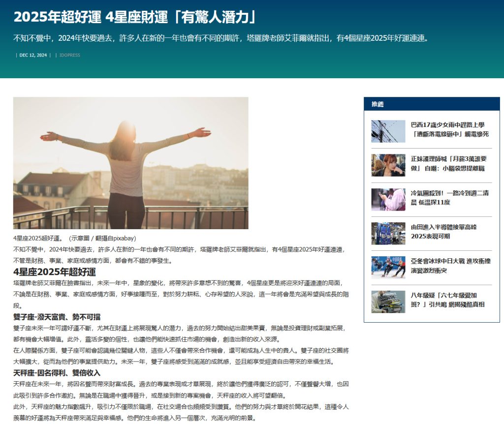Open the 正妹護理師喊「月薪3萬誰要做」 article

[448, 163]
